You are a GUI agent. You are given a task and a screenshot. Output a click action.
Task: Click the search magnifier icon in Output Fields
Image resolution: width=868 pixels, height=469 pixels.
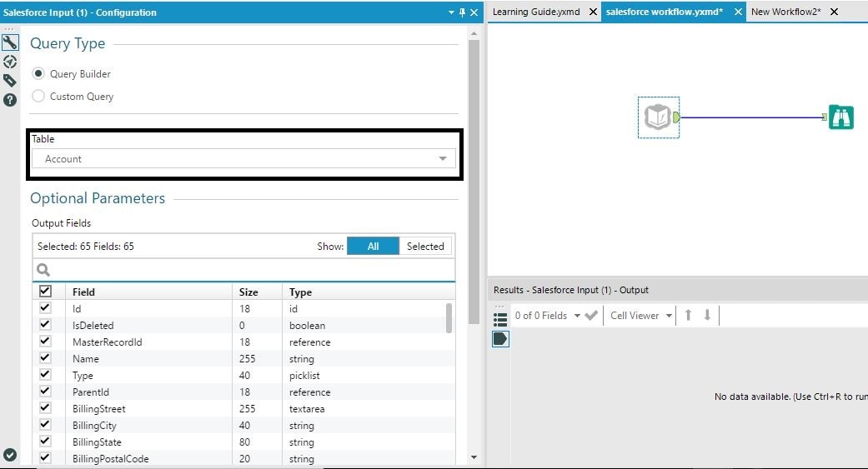[43, 270]
